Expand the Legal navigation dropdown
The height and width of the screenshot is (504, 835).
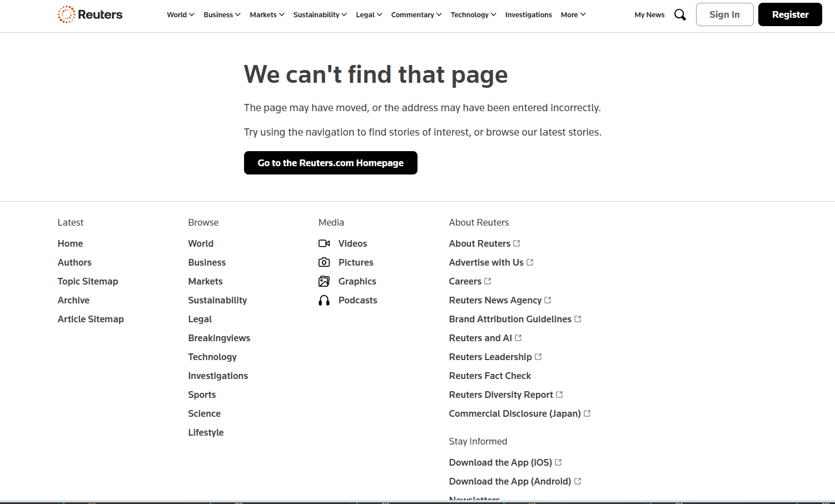(369, 15)
